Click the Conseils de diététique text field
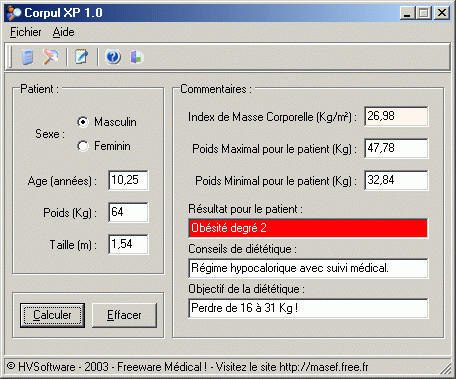This screenshot has width=456, height=379. pos(308,268)
